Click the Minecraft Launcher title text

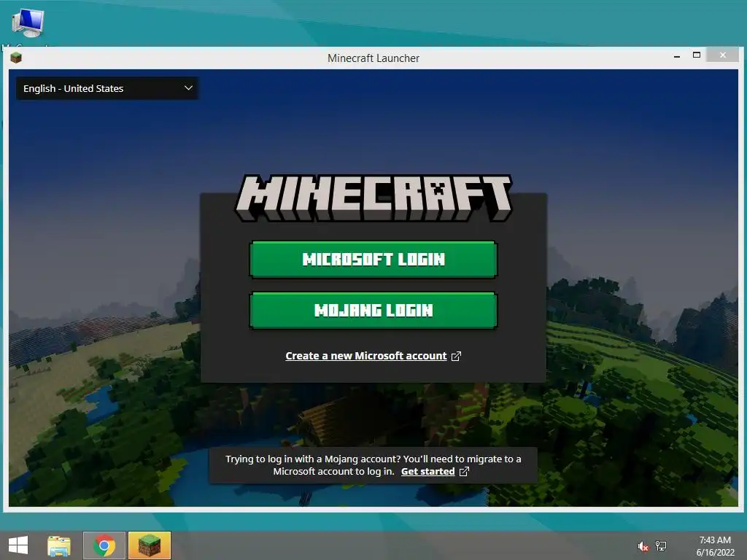pyautogui.click(x=373, y=58)
